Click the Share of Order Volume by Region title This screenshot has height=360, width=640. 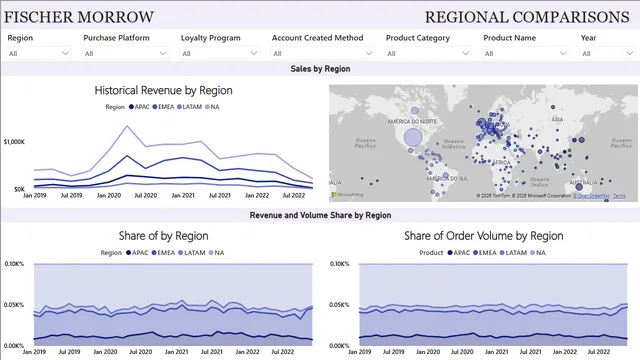tap(484, 236)
